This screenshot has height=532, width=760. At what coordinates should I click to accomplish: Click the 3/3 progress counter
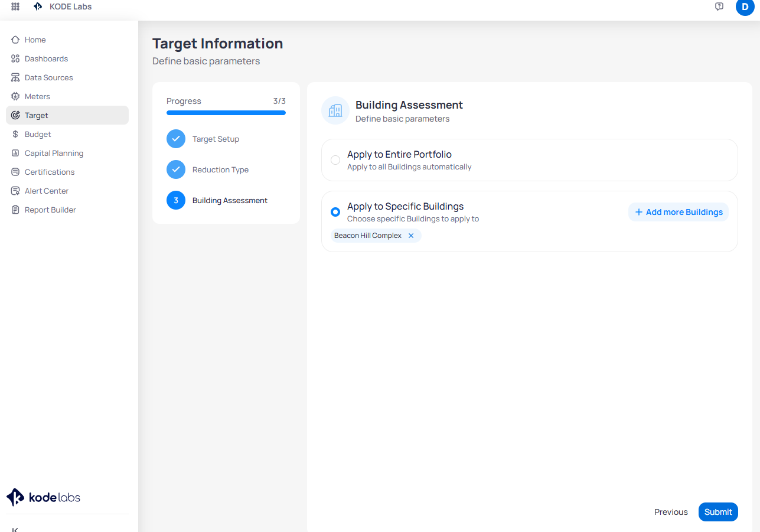(x=279, y=101)
